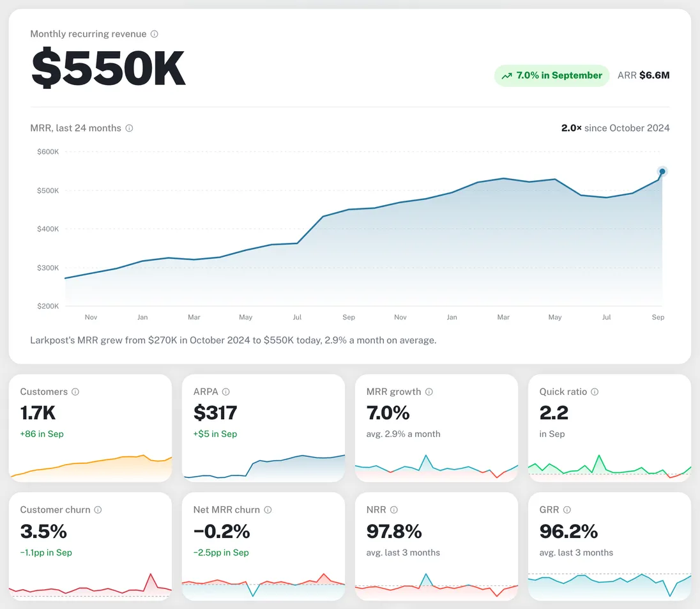The height and width of the screenshot is (609, 700).
Task: Open the MRR growth sparkline chart
Action: (437, 468)
